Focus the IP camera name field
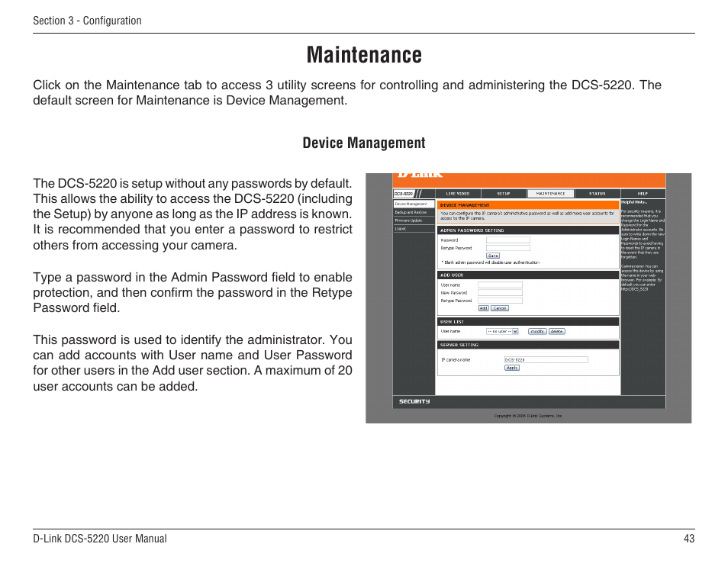728x563 pixels. tap(546, 360)
